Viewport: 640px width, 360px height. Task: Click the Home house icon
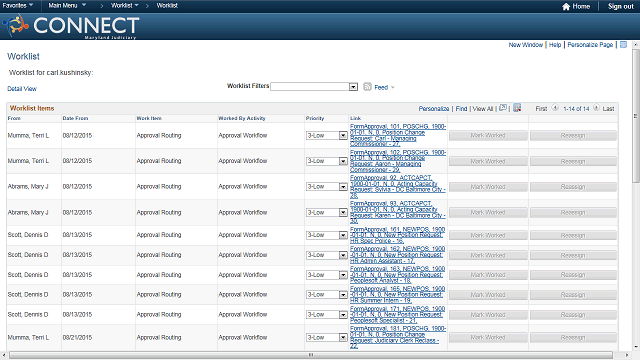click(566, 7)
